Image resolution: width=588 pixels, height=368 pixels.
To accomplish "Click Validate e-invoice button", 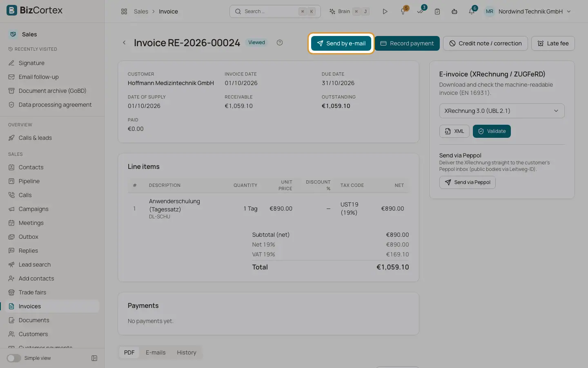I will tap(492, 131).
